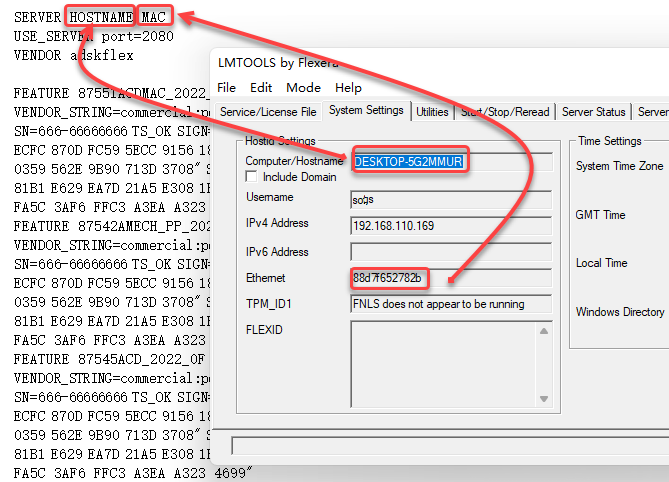Click the FLEXID scrollbar up arrow
The height and width of the screenshot is (482, 669).
click(544, 331)
